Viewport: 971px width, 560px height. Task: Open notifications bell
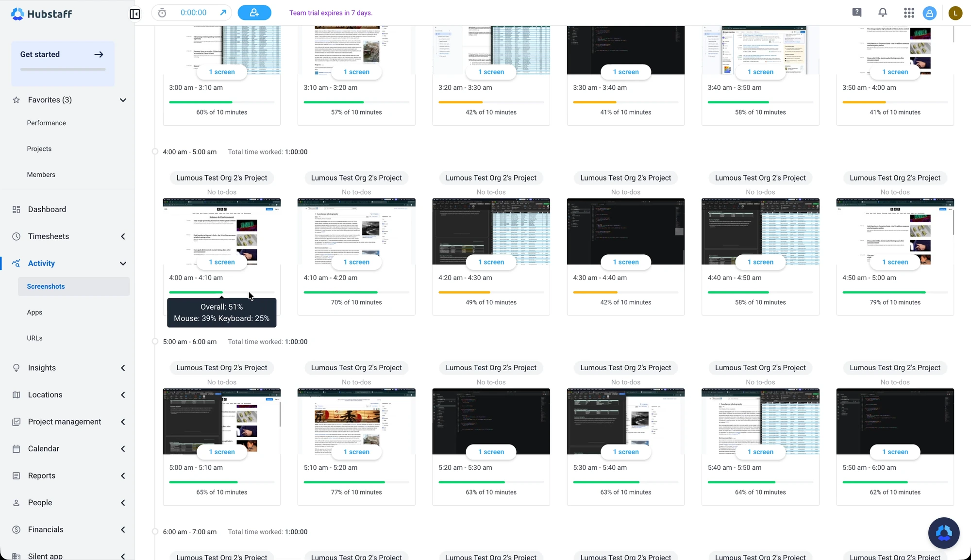click(883, 13)
